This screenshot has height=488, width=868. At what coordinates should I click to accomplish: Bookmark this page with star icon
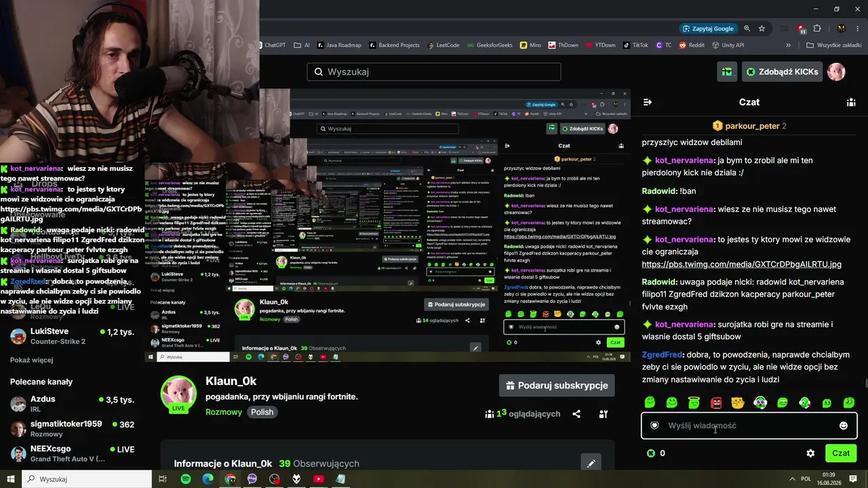tap(762, 28)
